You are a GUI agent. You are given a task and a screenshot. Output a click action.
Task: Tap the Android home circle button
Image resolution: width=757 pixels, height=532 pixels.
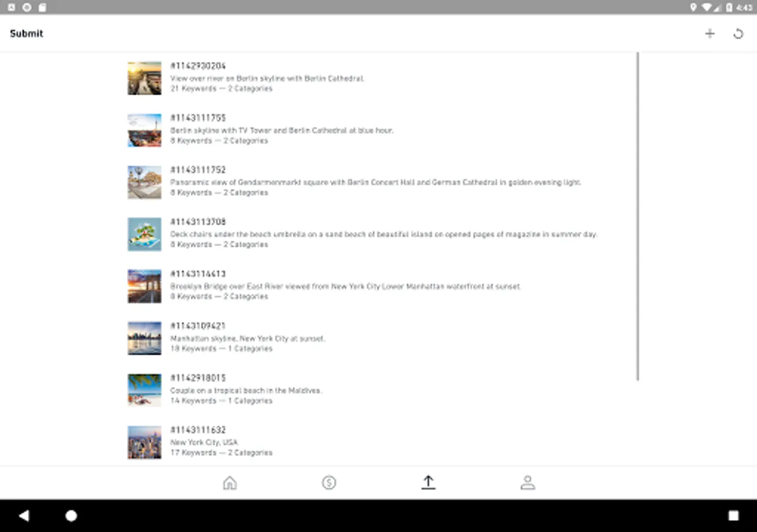71,515
